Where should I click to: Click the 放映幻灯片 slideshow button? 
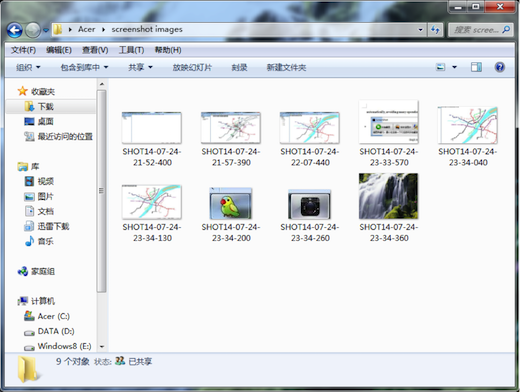[x=192, y=67]
